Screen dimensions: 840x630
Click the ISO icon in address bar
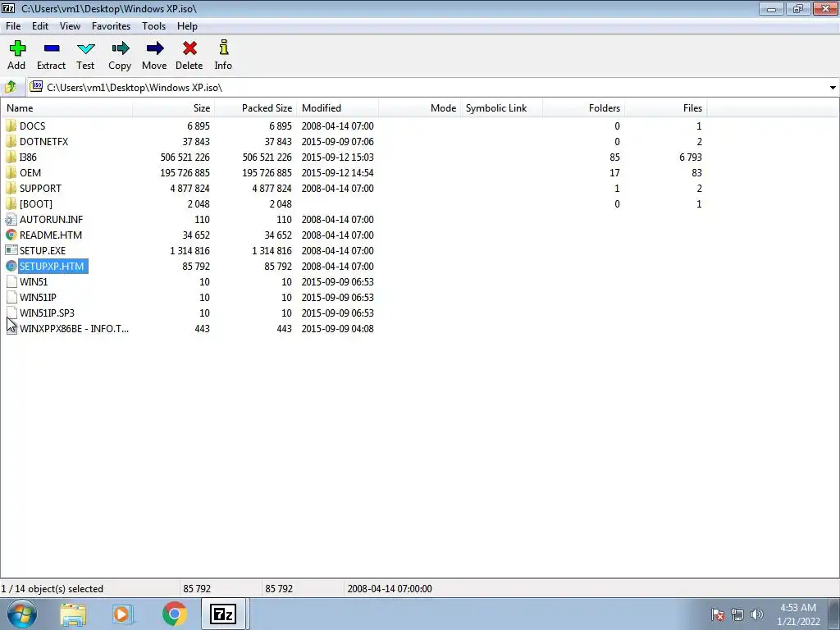(36, 86)
